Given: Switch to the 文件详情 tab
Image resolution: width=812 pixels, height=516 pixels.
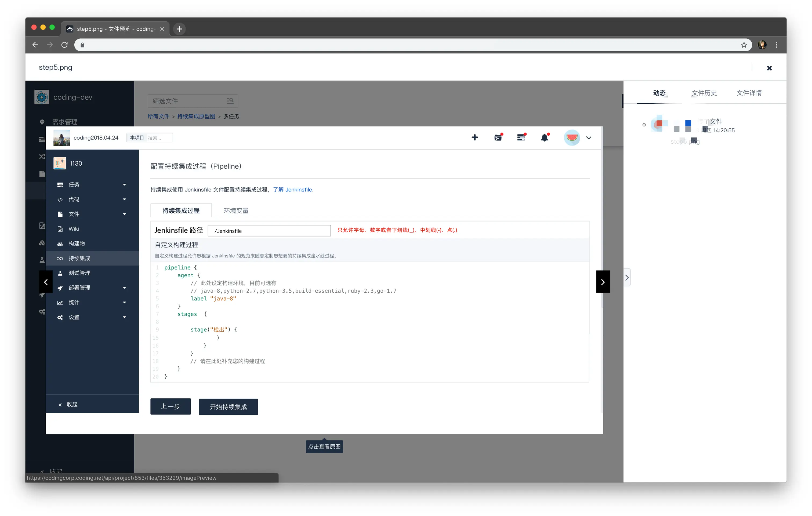Looking at the screenshot, I should coord(749,93).
